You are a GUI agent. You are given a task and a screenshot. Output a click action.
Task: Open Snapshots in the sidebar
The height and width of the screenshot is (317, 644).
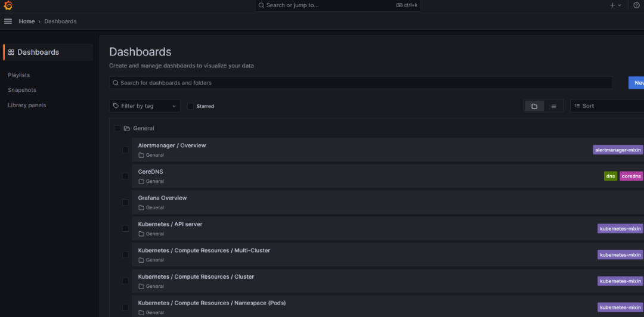point(22,90)
